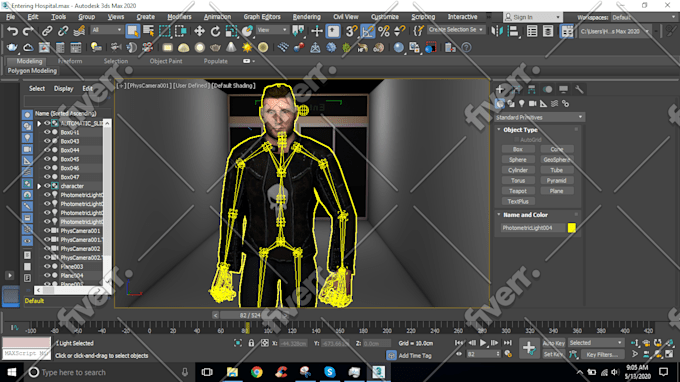Switch Create panel to Cameras category
The image size is (680, 382).
coord(533,104)
